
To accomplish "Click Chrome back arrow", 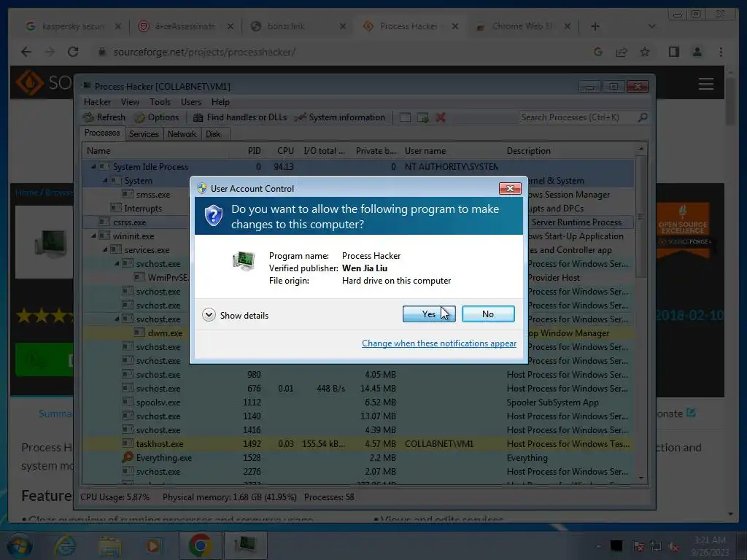I will pyautogui.click(x=26, y=52).
